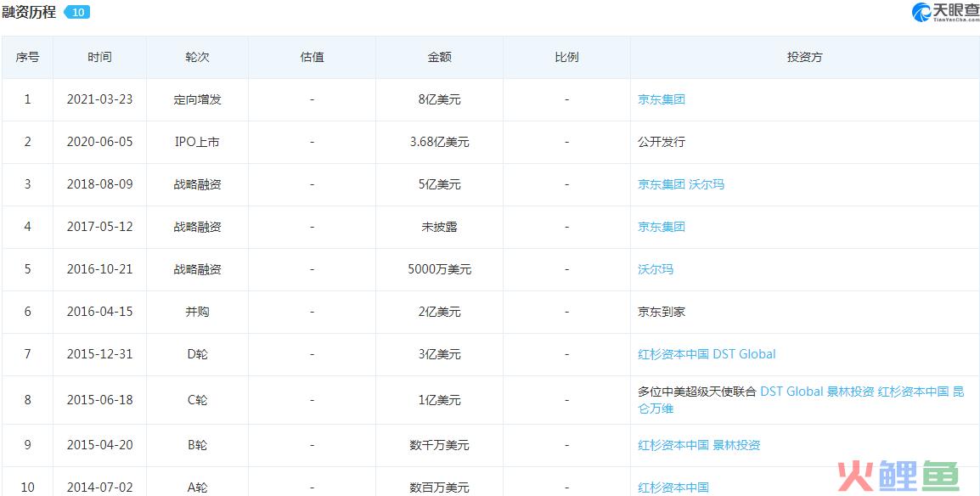Click the 比例 column header
Image resolution: width=980 pixels, height=496 pixels.
[567, 57]
